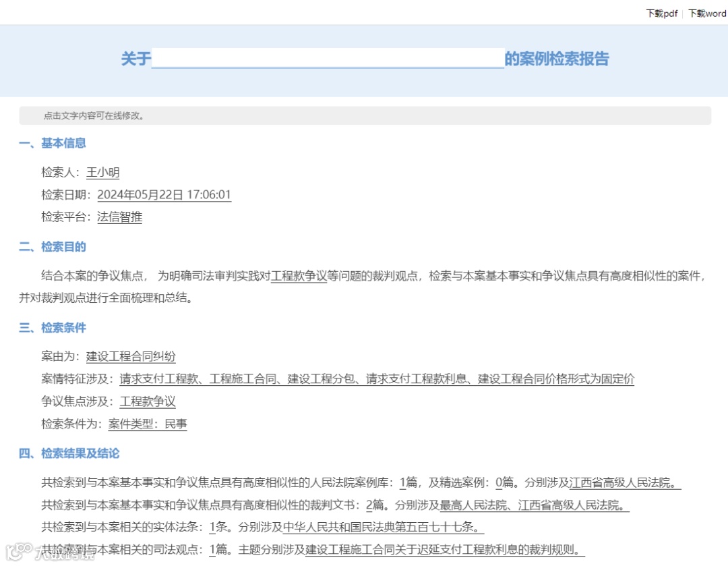Select heading 一、基本信息
The height and width of the screenshot is (566, 728).
(x=53, y=143)
